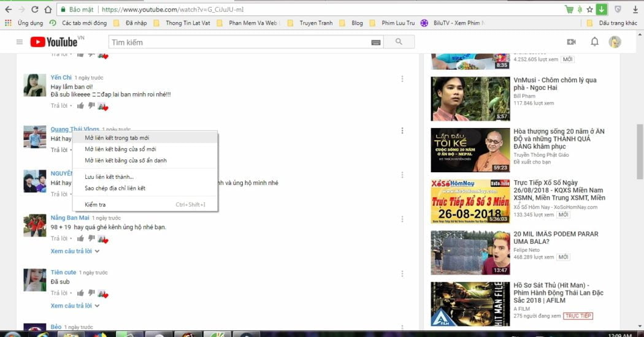The width and height of the screenshot is (644, 337).
Task: Click the browser address bar URL
Action: point(172,9)
